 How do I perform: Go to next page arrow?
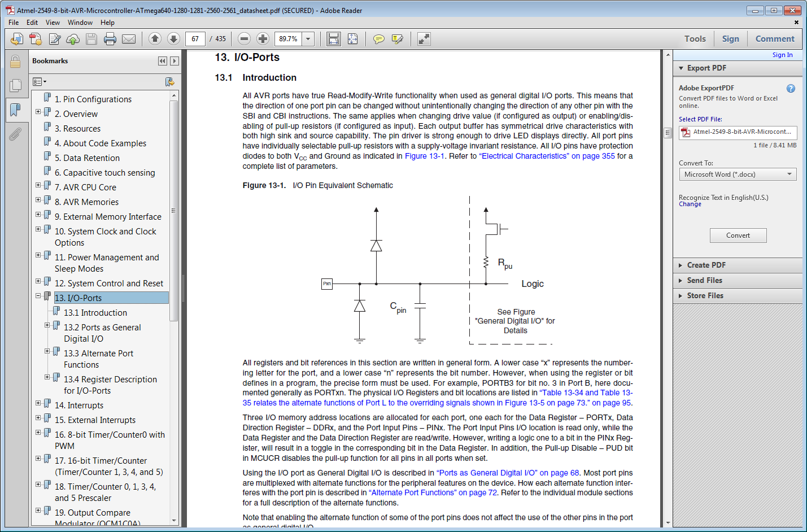pos(174,38)
